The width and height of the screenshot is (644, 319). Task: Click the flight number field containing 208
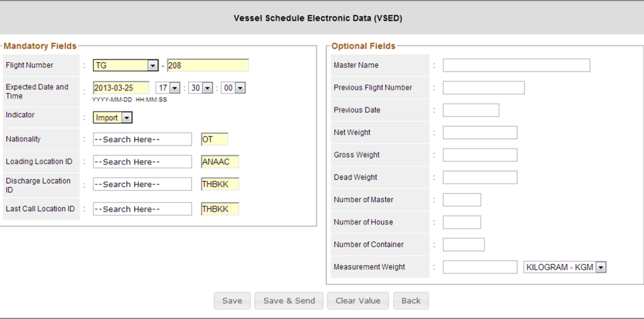(x=208, y=66)
